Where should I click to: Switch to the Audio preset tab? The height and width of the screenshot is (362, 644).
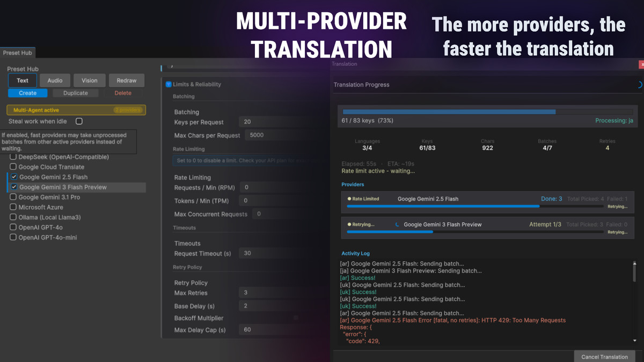click(55, 80)
